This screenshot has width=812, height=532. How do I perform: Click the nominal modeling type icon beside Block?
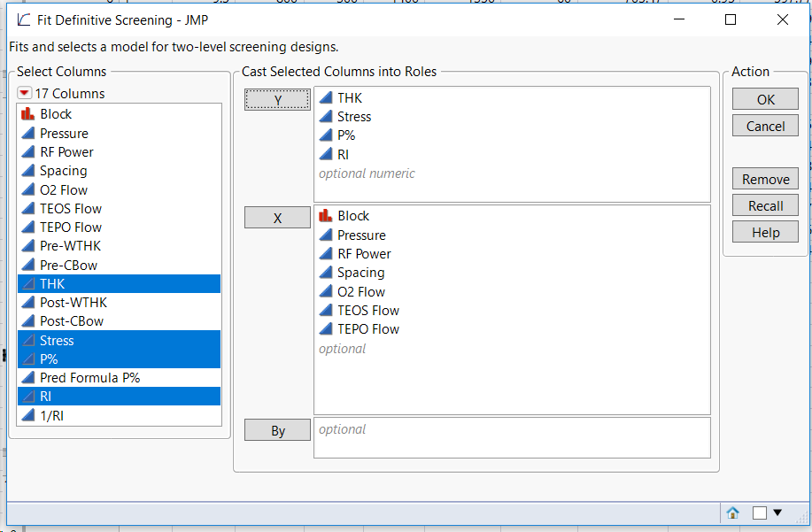pyautogui.click(x=29, y=113)
